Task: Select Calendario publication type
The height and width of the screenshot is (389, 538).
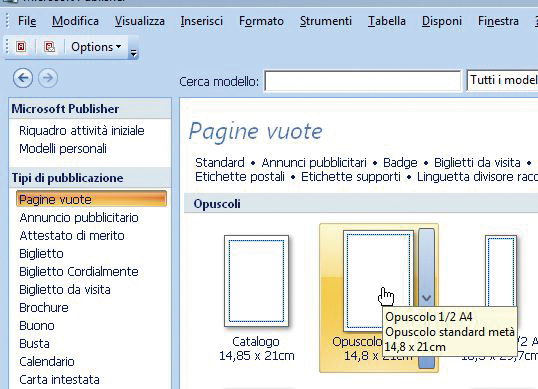Action: point(47,362)
